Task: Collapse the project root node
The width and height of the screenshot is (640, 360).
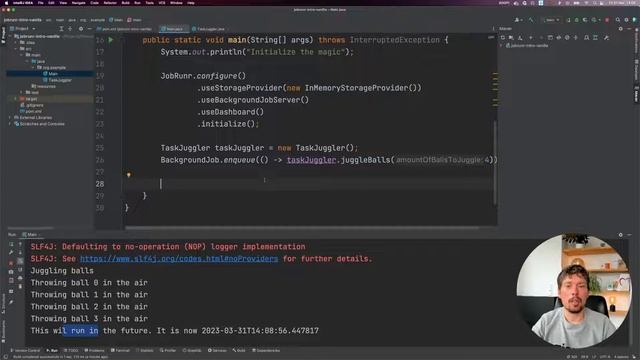Action: coord(10,36)
